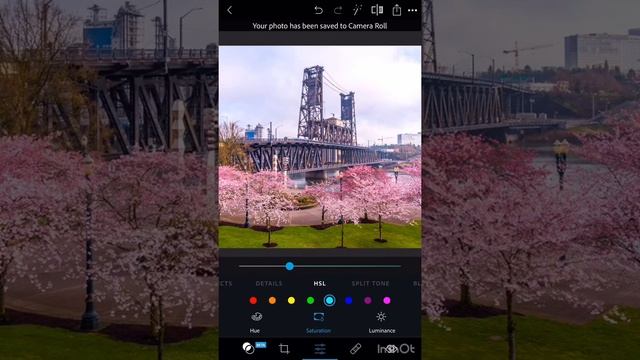Toggle before/after compare view
Viewport: 640px width, 360px height.
(x=377, y=10)
